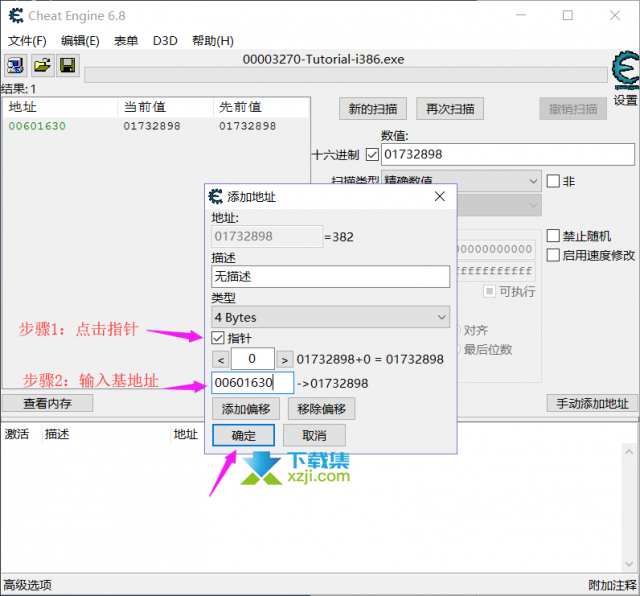Click the 设置 label under logo
The width and height of the screenshot is (640, 596).
[x=625, y=100]
